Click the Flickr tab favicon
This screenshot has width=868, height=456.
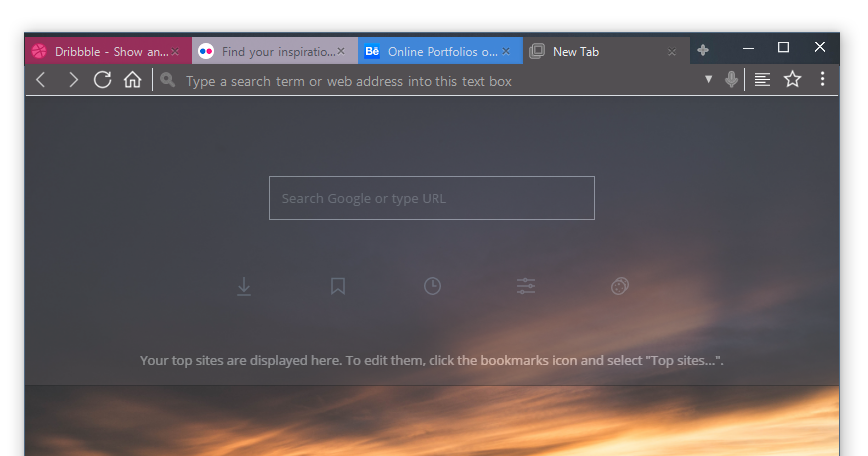[x=206, y=52]
